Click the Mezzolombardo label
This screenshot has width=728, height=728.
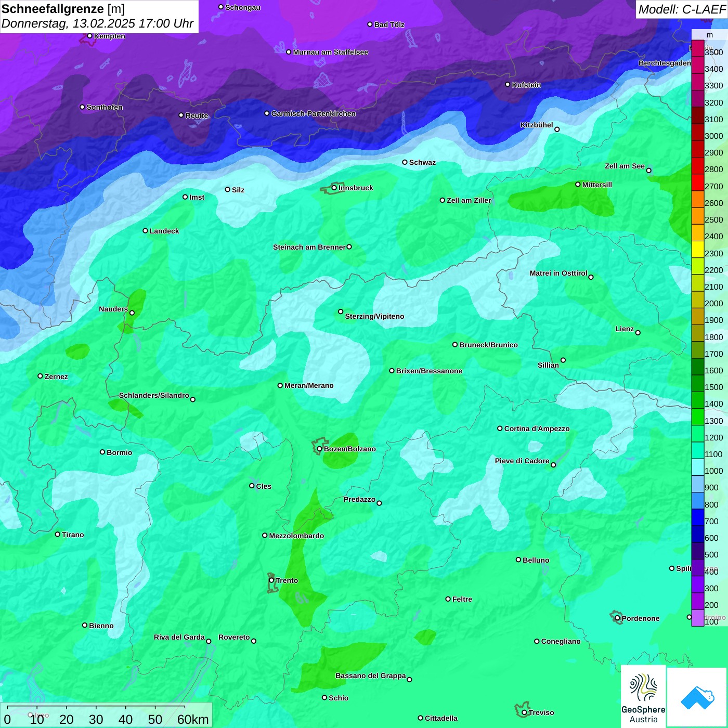click(296, 536)
